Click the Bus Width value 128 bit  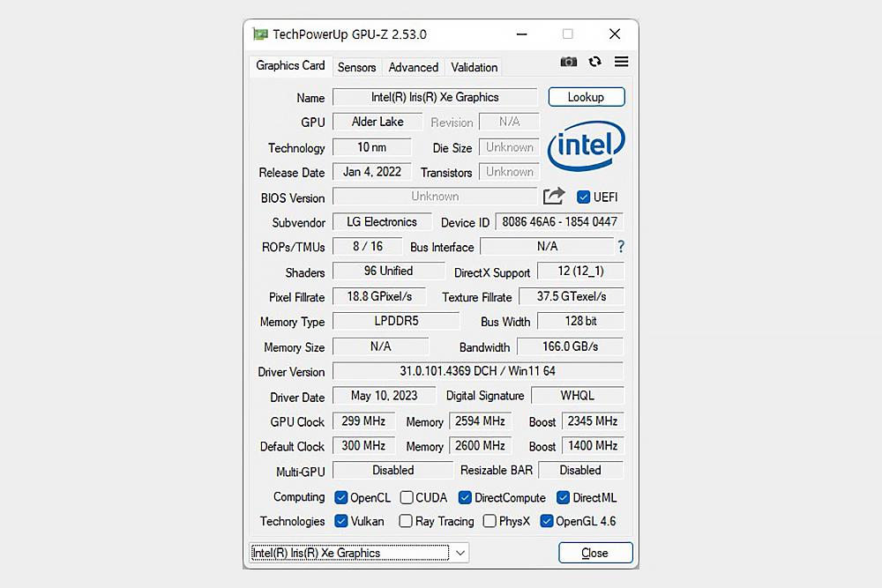[x=580, y=321]
